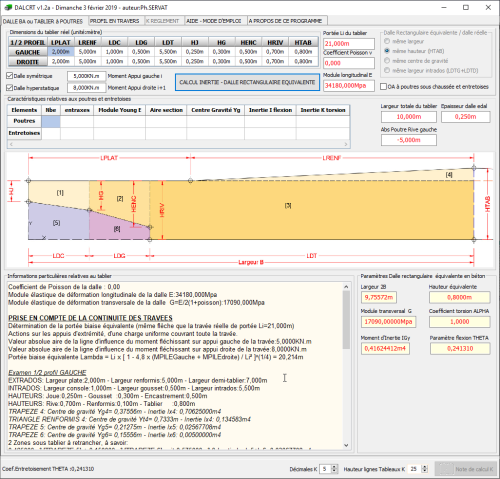Select même largeur radio option
The width and height of the screenshot is (500, 479).
[x=387, y=41]
